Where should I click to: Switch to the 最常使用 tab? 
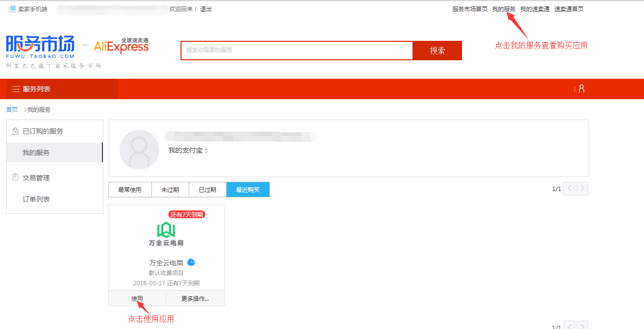130,190
